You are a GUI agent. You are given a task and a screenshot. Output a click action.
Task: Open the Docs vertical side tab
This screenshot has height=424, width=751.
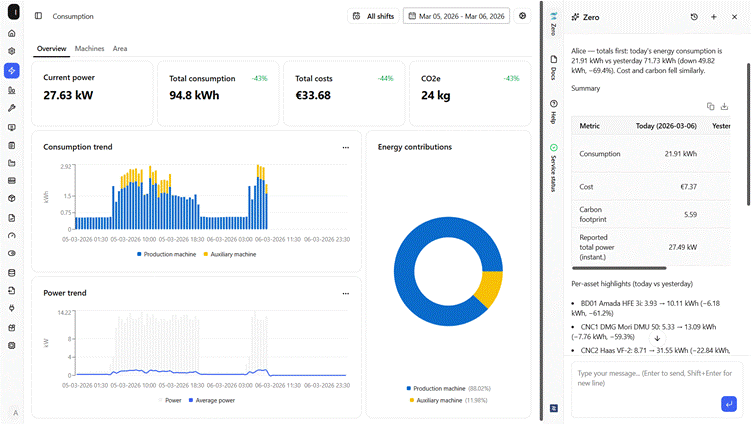[553, 67]
